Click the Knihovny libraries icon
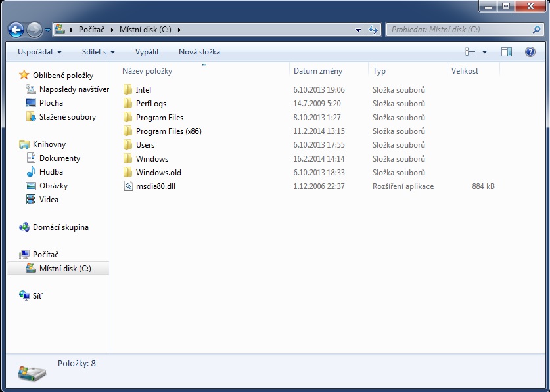Image resolution: width=550 pixels, height=392 pixels. coord(24,144)
